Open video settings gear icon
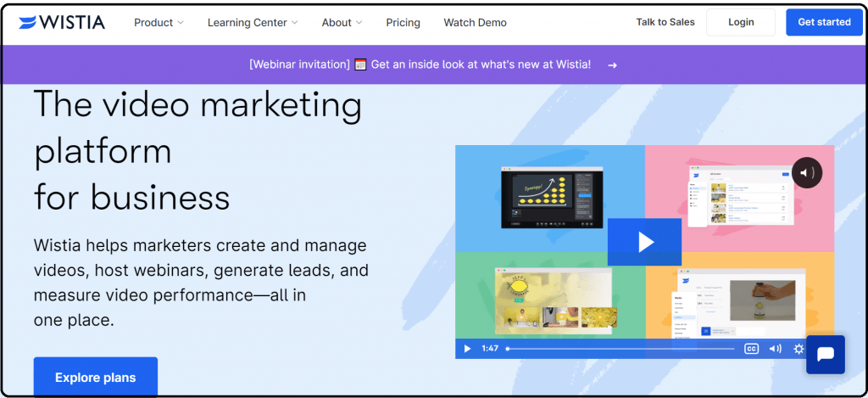868x398 pixels. [798, 349]
